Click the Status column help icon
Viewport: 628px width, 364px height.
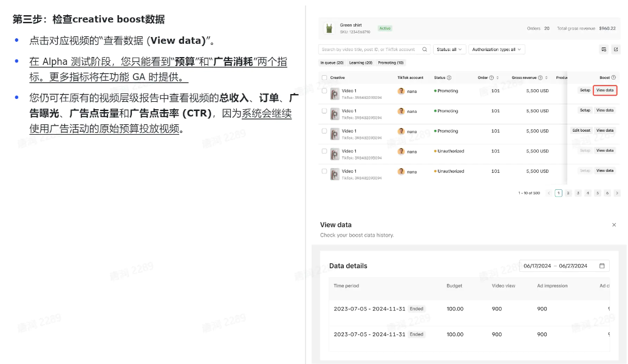(449, 78)
